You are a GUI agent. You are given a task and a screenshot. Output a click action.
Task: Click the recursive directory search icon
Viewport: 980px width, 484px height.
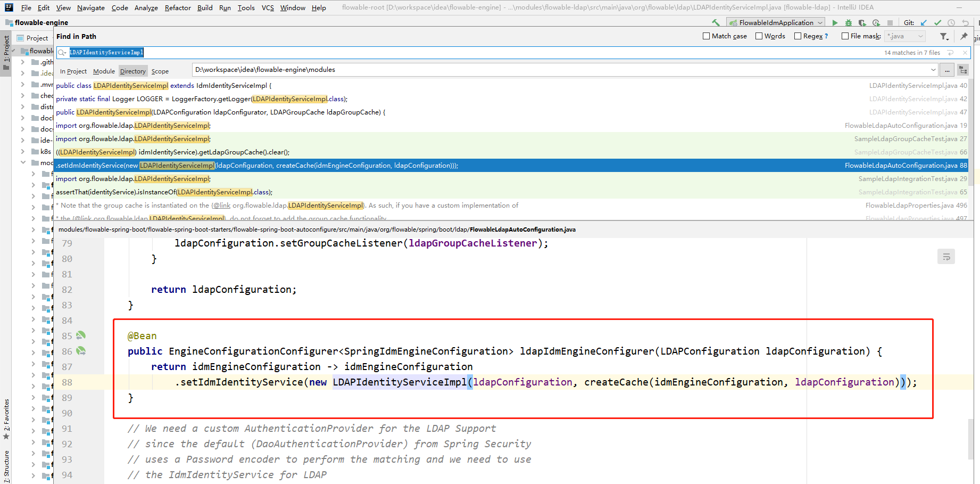click(x=963, y=70)
